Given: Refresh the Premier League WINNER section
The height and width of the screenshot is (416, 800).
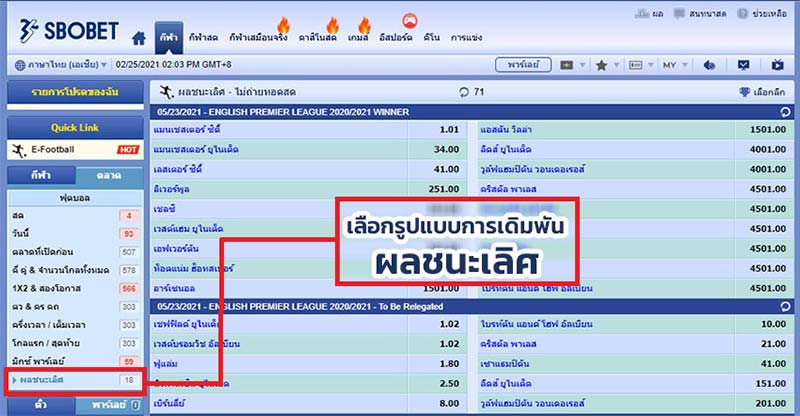Looking at the screenshot, I should tap(785, 112).
